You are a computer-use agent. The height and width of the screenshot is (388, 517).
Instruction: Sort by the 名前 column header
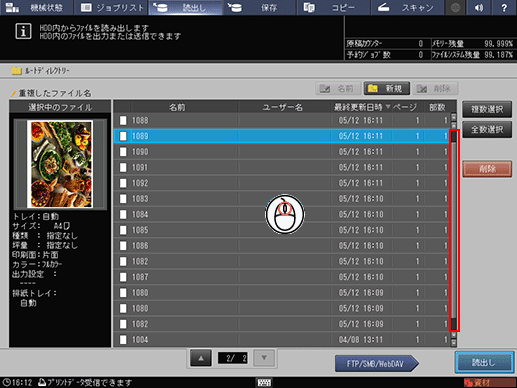tap(177, 107)
